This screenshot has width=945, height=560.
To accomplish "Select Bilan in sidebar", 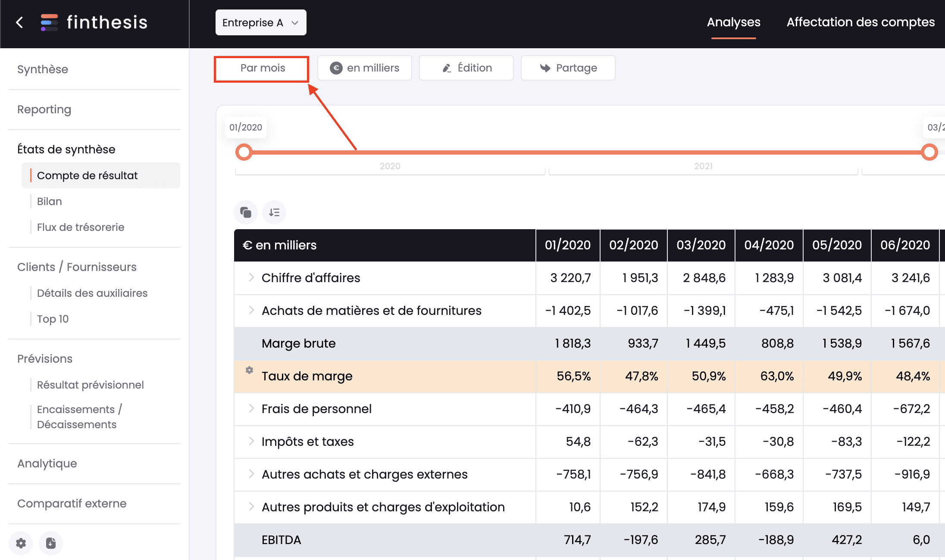I will coord(50,201).
